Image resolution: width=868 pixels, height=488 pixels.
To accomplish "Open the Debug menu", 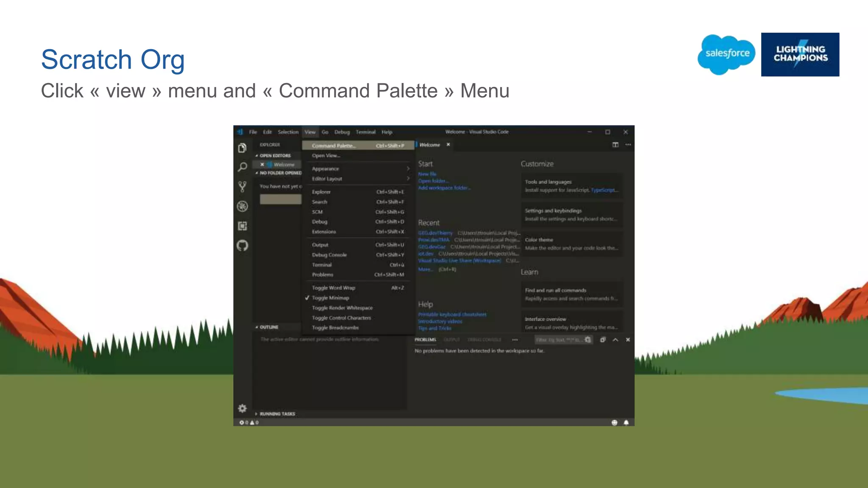I will pos(342,132).
